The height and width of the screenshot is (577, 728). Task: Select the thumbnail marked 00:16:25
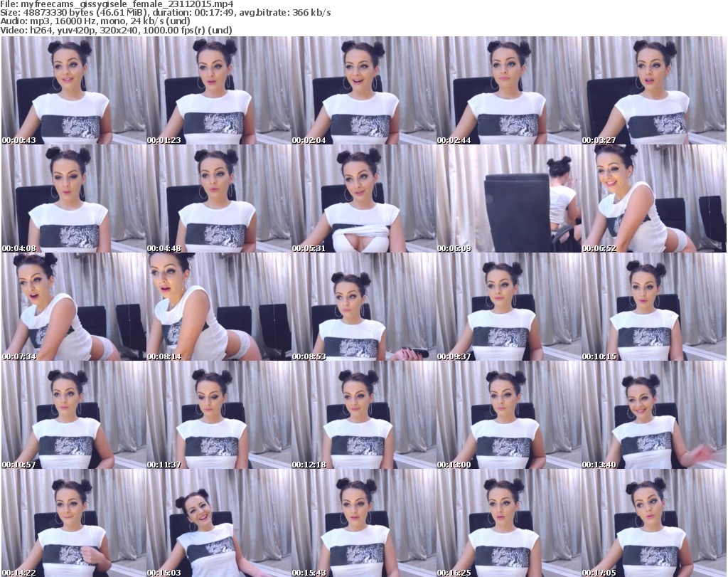point(508,523)
